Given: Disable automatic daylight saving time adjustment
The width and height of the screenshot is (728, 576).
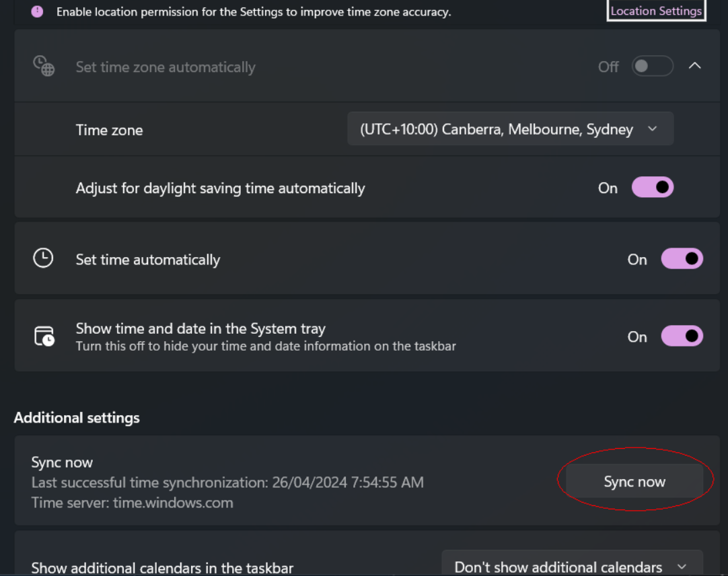Looking at the screenshot, I should [652, 188].
